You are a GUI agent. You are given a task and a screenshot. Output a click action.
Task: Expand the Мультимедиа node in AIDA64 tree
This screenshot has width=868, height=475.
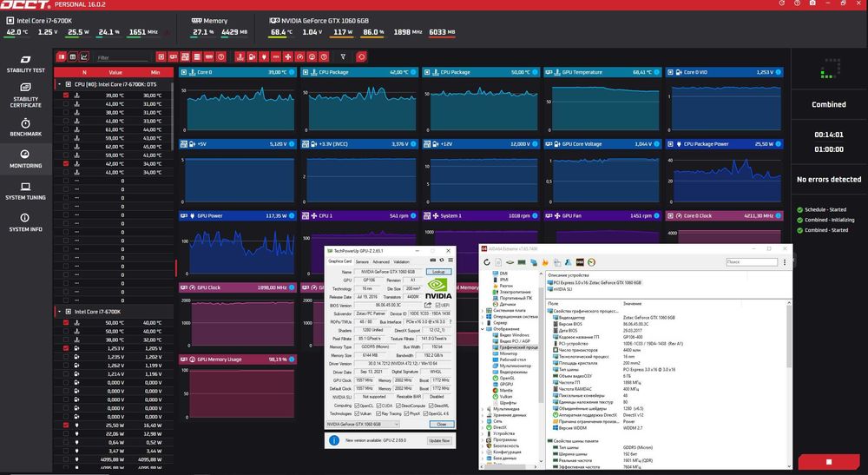[x=483, y=409]
